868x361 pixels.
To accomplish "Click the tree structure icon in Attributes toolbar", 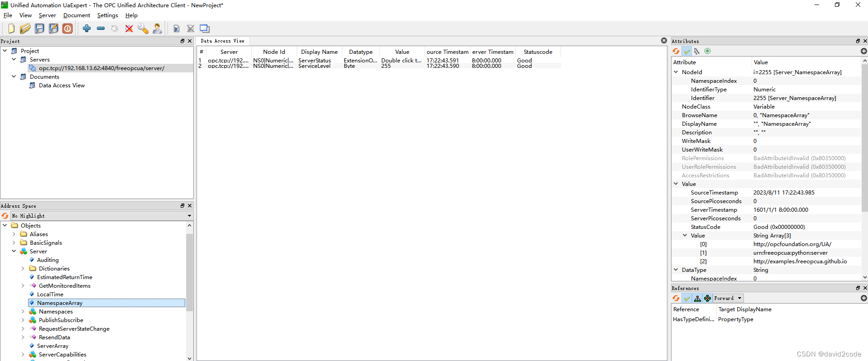I will [x=697, y=51].
